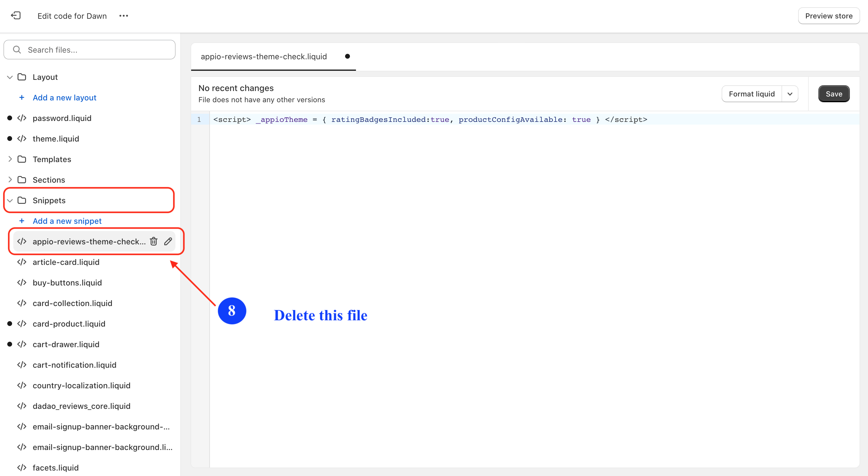Image resolution: width=868 pixels, height=476 pixels.
Task: Expand the Sections folder
Action: click(x=10, y=180)
